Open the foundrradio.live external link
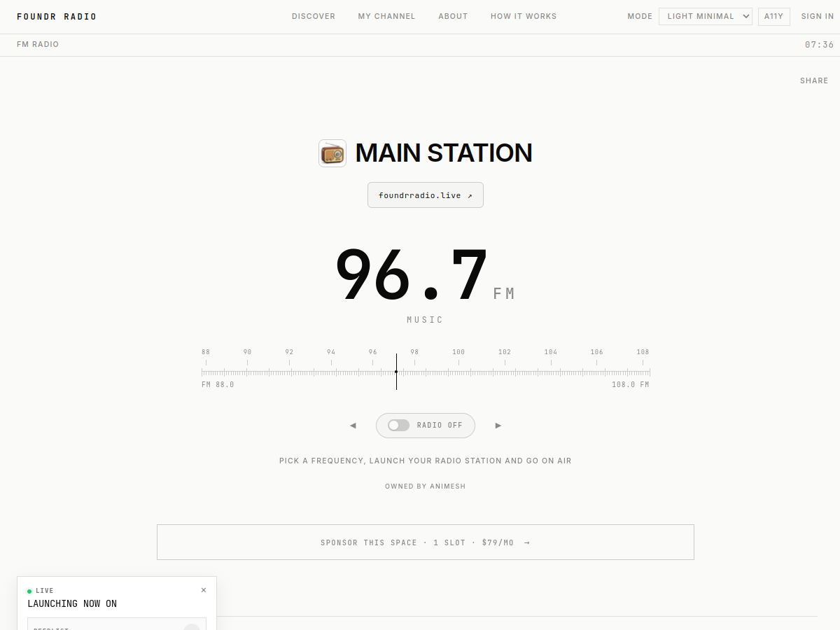The height and width of the screenshot is (630, 840). coord(426,195)
